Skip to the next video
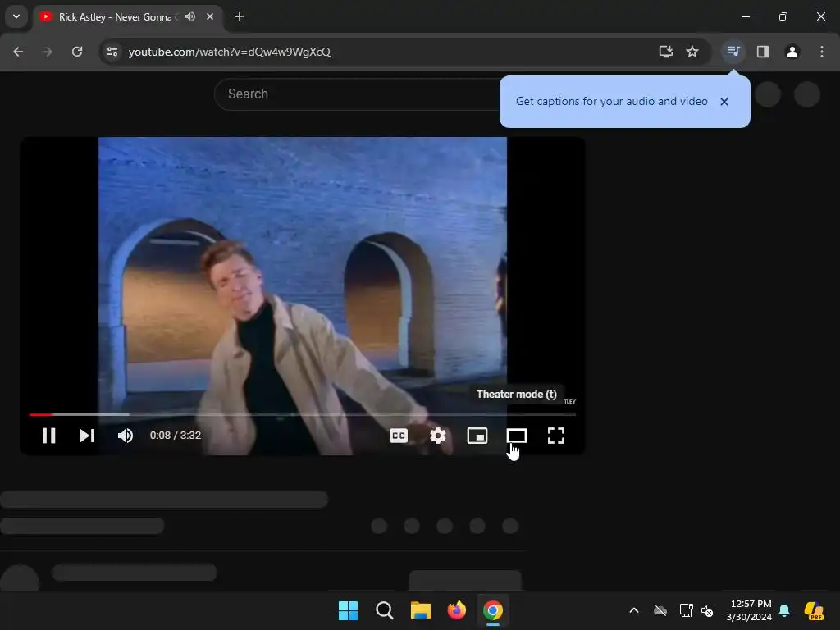This screenshot has width=840, height=630. coord(87,436)
